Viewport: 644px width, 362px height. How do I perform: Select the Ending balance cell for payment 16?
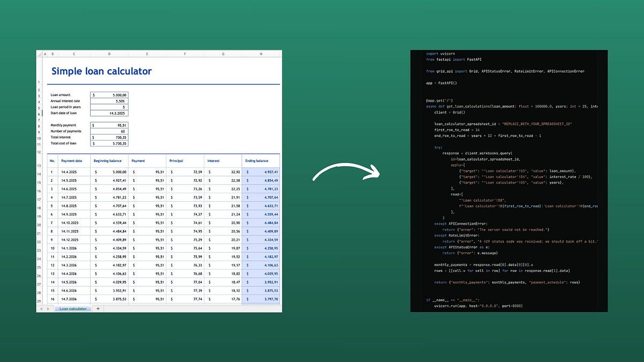(x=261, y=299)
